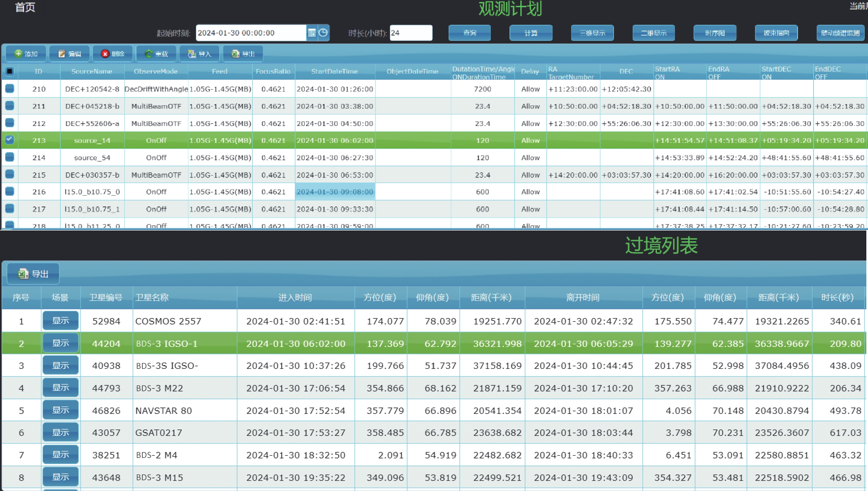Click 显示 for NAVSTAR 80 row

61,410
